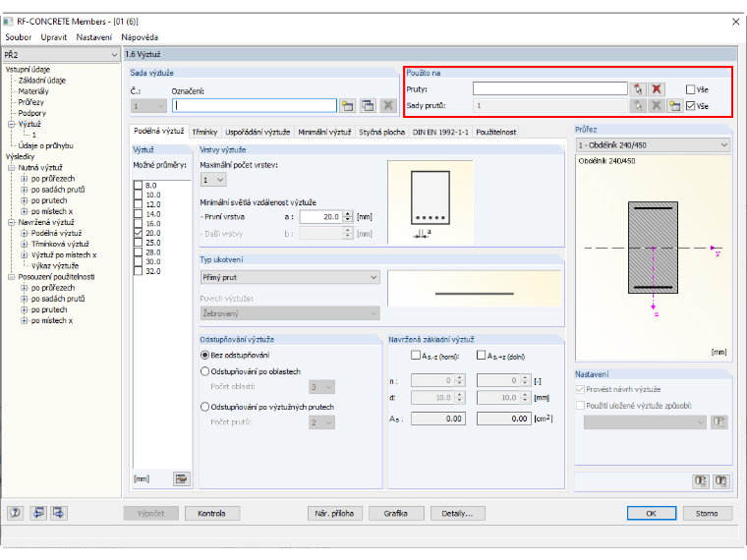Enable As,-z (horní) basic reinforcement
Screen dimensions: 747x560
[416, 356]
